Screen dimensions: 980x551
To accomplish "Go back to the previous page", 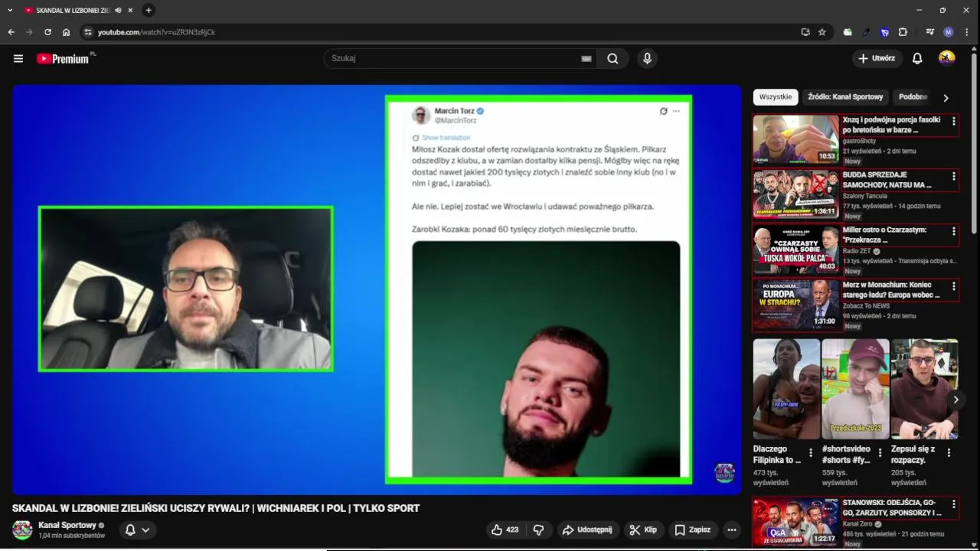I will [11, 32].
